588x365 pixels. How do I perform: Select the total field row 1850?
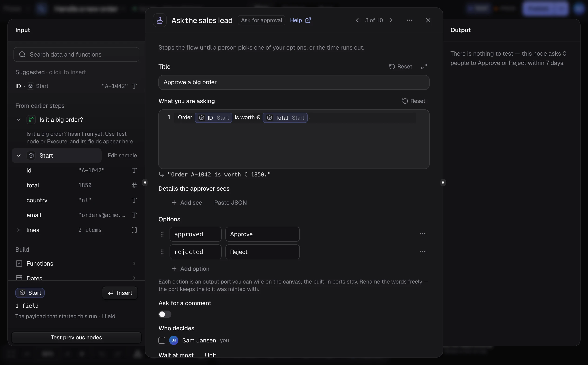(76, 185)
